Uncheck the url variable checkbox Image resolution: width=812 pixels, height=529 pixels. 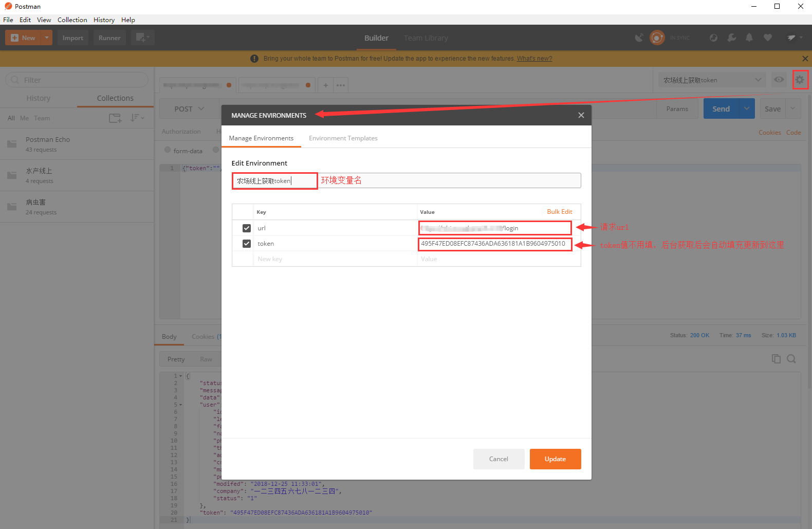247,228
